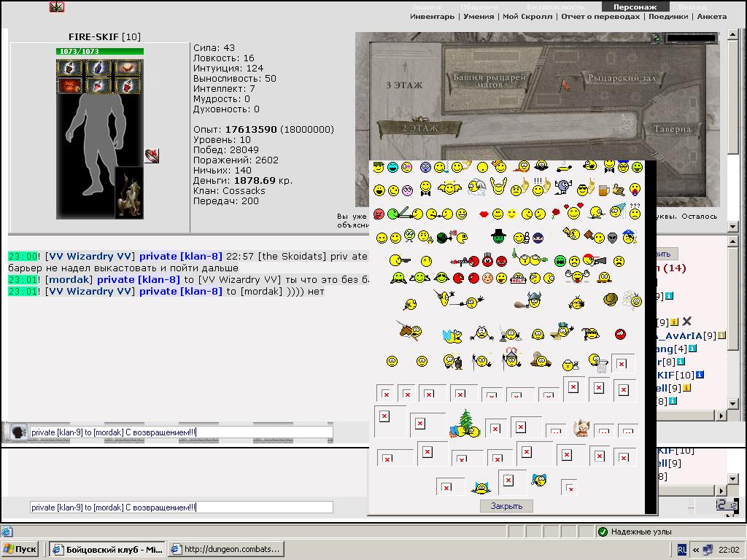The width and height of the screenshot is (747, 560).
Task: Insert the horse rider smiley
Action: pyautogui.click(x=410, y=330)
